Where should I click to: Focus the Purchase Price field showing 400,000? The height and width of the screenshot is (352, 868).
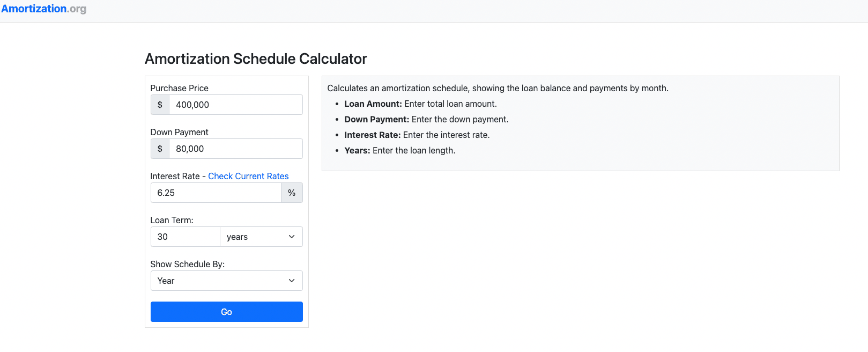tap(236, 105)
